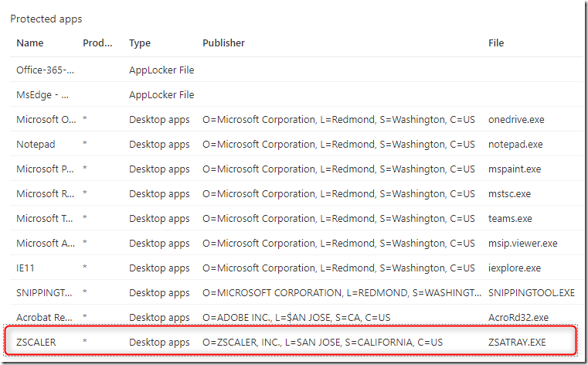Click Desktop apps type in ZSCALER row
Screen dimensions: 588x365
click(159, 343)
